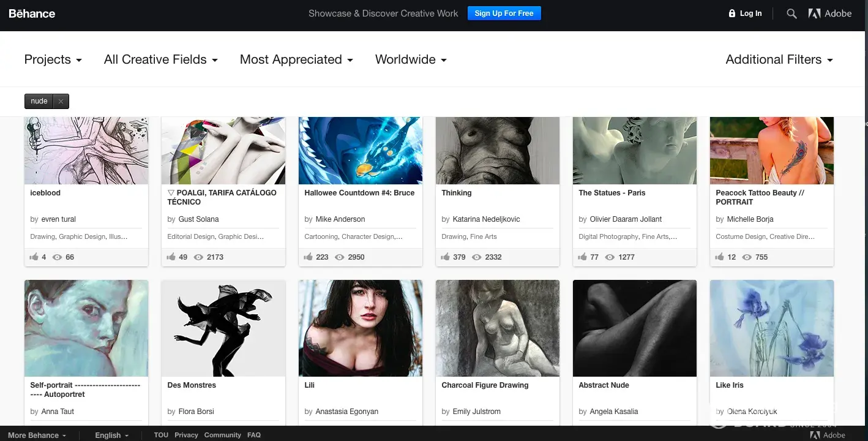Viewport: 868px width, 441px height.
Task: Open Like Iris flower thumbnail
Action: [x=772, y=328]
